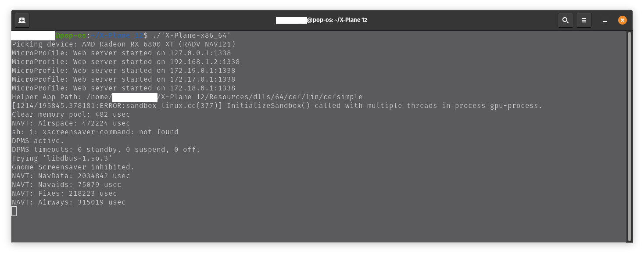Minimize the terminal window
This screenshot has height=255, width=644.
(x=605, y=20)
